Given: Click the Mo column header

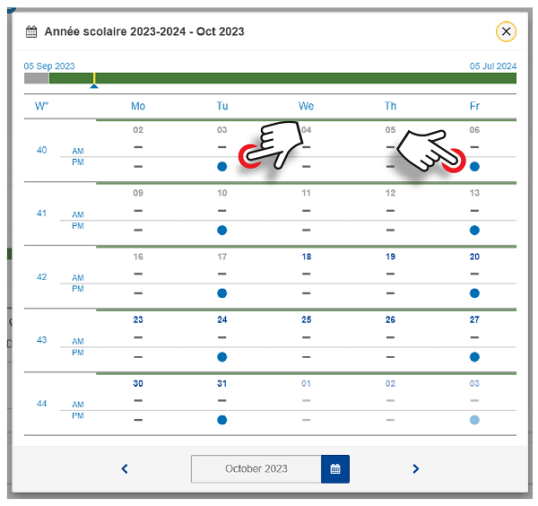Looking at the screenshot, I should click(x=138, y=106).
